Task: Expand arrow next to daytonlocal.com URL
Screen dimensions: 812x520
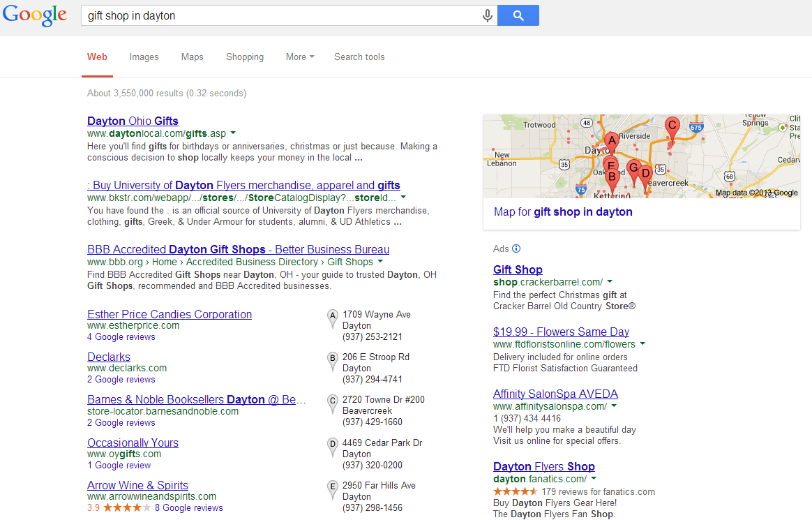Action: 233,133
